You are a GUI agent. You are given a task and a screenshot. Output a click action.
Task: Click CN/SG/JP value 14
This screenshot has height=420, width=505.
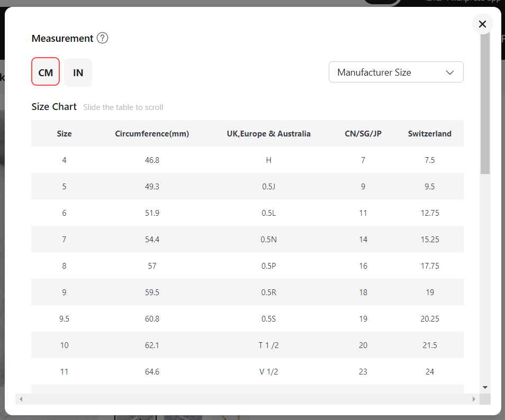pos(363,240)
